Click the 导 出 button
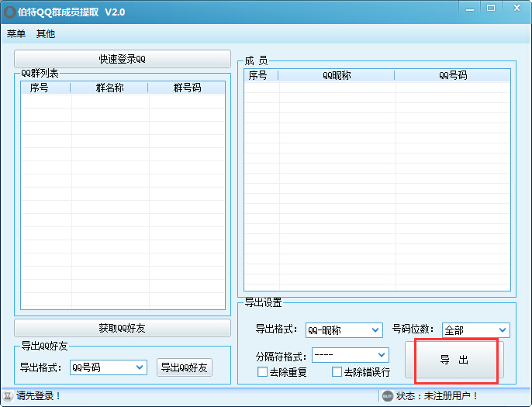532x407 pixels. coord(454,360)
